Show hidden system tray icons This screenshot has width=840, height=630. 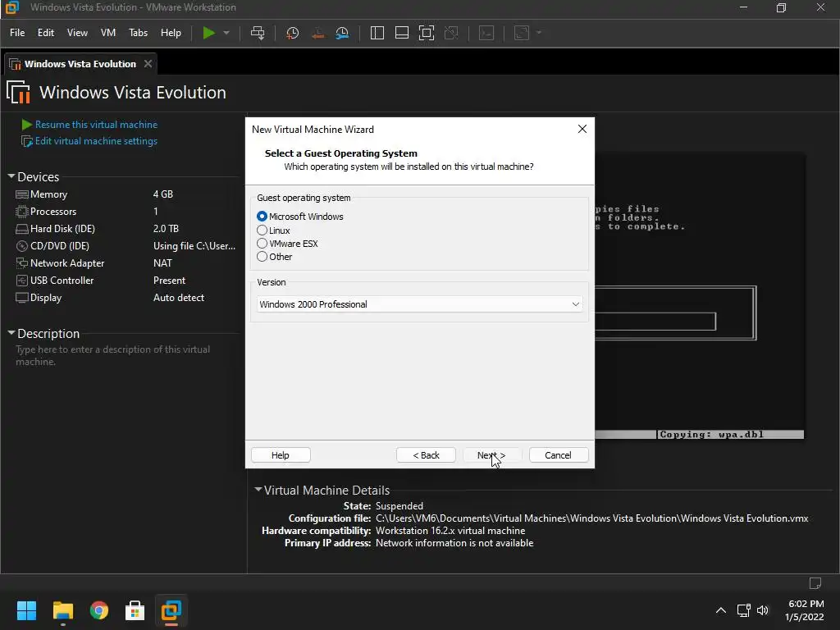721,610
